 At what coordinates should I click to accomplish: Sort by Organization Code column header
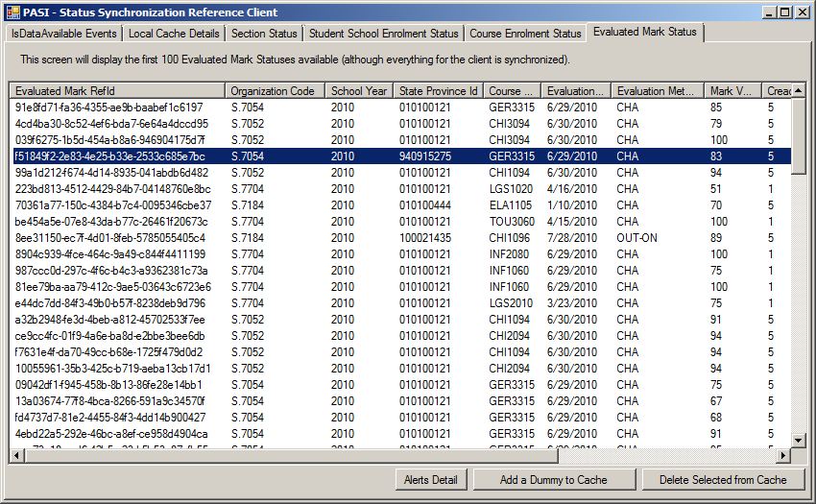pyautogui.click(x=276, y=91)
